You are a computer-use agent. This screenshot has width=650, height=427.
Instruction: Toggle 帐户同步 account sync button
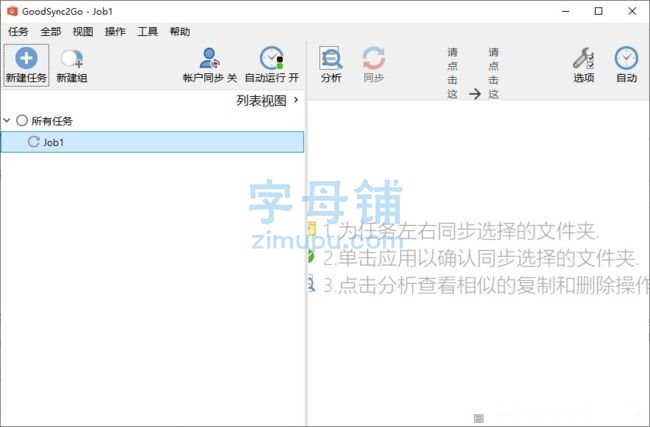(x=210, y=65)
